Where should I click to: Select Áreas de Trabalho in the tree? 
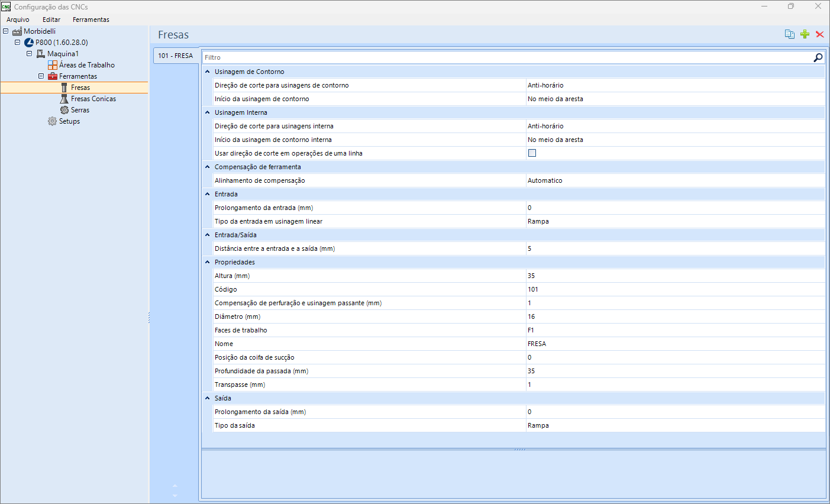(x=87, y=65)
